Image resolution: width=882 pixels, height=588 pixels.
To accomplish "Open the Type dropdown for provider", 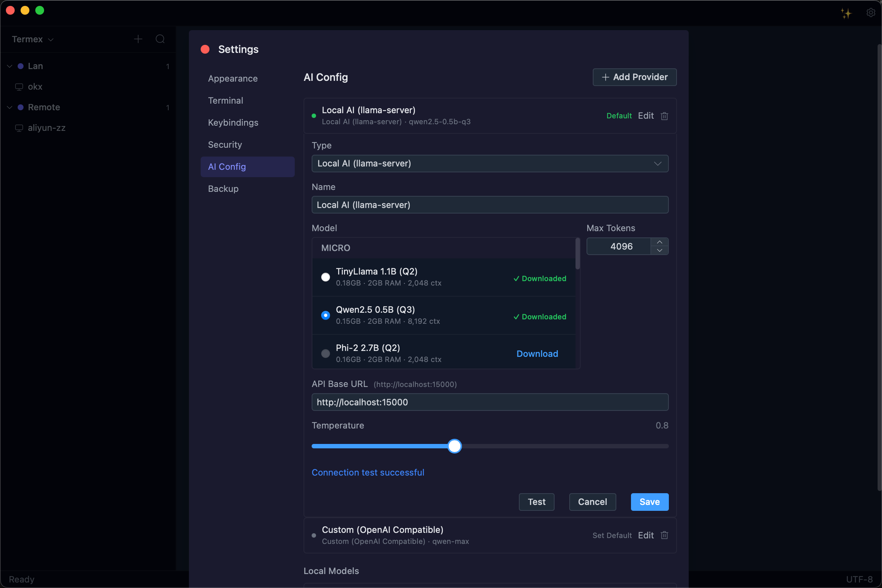I will pos(490,164).
